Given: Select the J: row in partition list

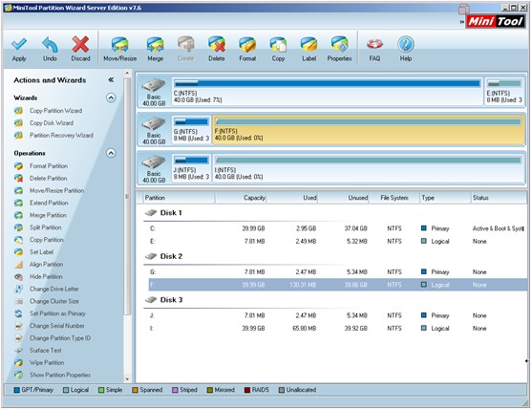Looking at the screenshot, I should [337, 315].
